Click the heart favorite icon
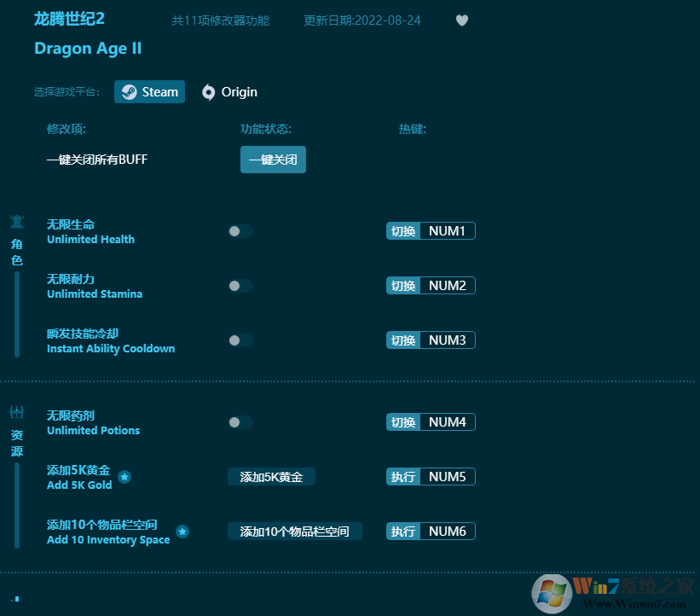The image size is (700, 616). [x=462, y=20]
